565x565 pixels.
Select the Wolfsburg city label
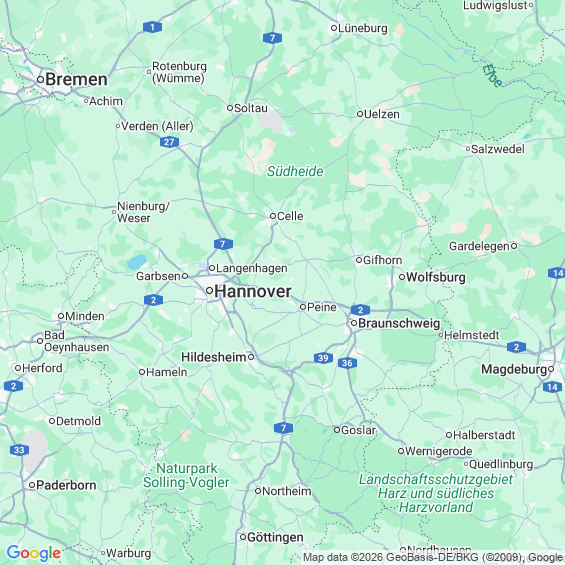(x=436, y=277)
